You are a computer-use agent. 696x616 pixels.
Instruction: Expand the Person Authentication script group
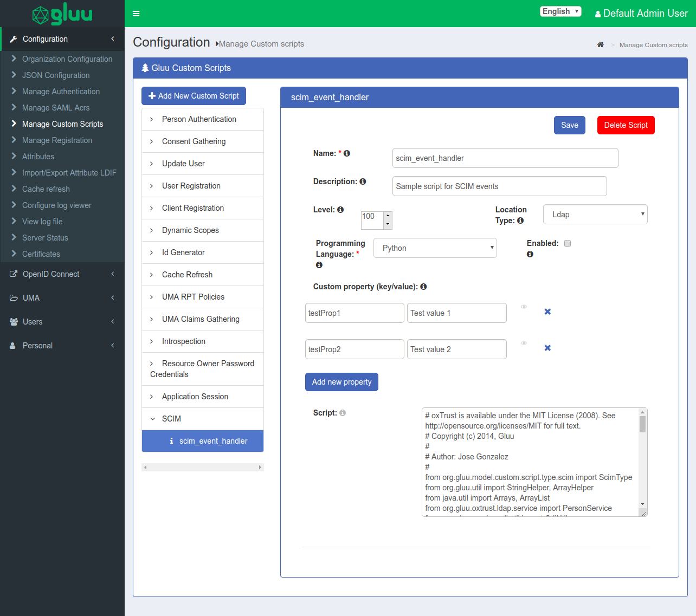(x=199, y=119)
